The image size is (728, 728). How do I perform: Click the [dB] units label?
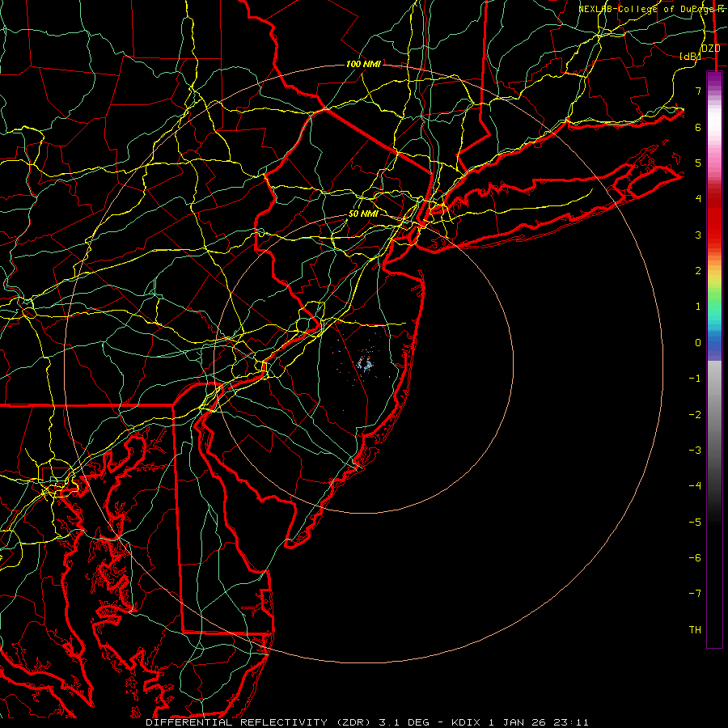coord(690,56)
